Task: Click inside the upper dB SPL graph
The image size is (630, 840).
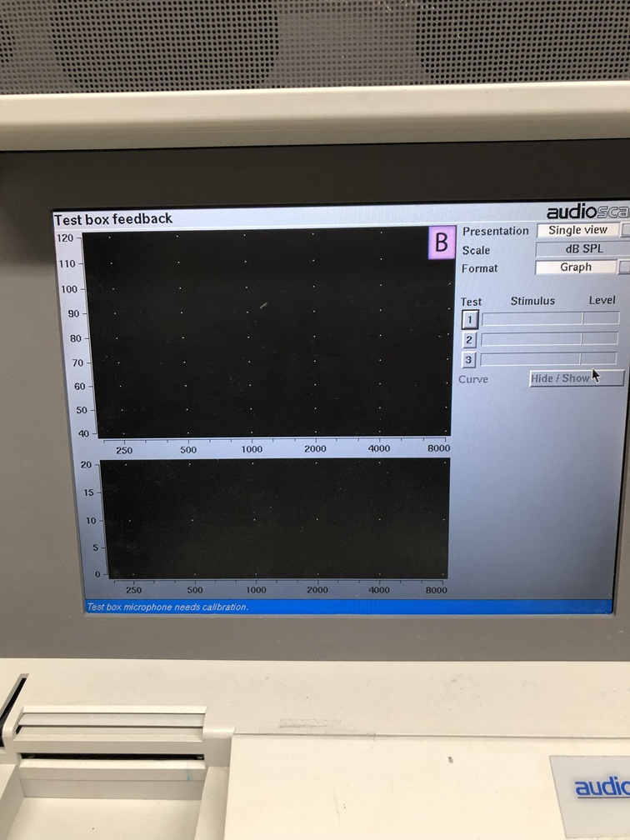Action: coord(267,333)
